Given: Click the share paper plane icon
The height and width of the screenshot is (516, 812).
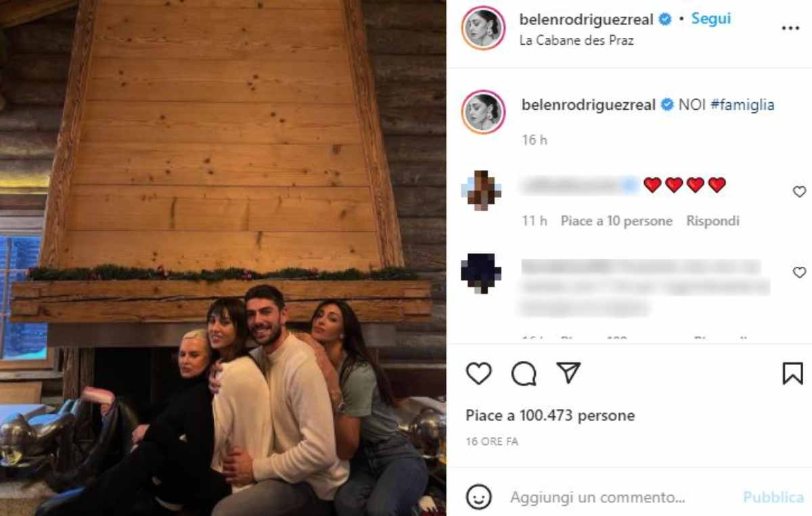Looking at the screenshot, I should pyautogui.click(x=567, y=373).
